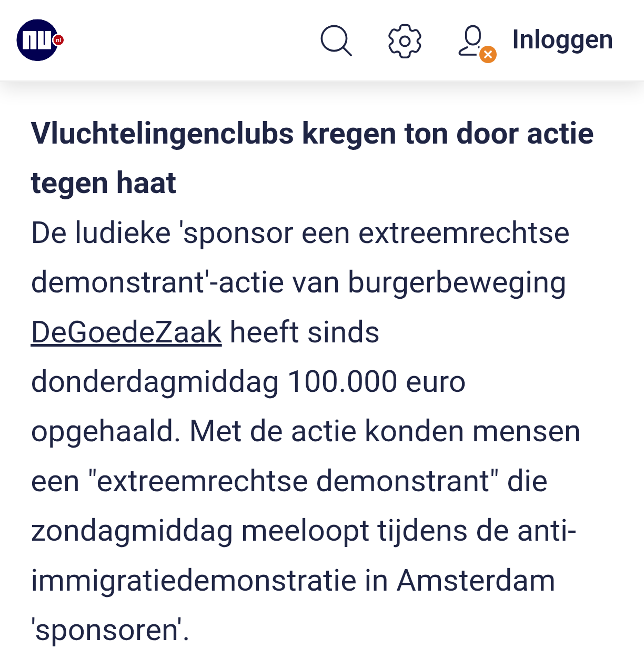Click the word 'burgerbeweging' in the text
The image size is (644, 669).
click(457, 282)
